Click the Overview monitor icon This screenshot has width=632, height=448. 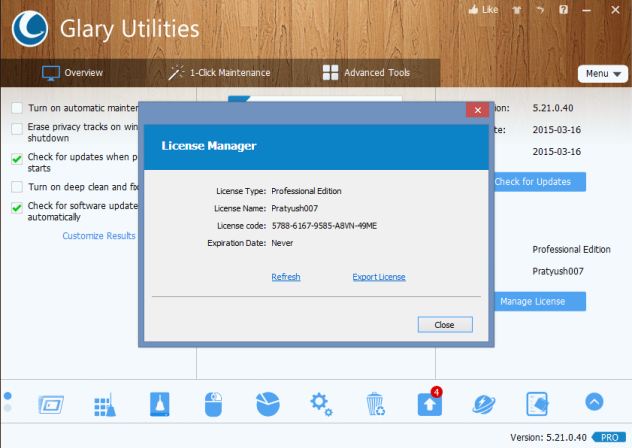(x=51, y=73)
